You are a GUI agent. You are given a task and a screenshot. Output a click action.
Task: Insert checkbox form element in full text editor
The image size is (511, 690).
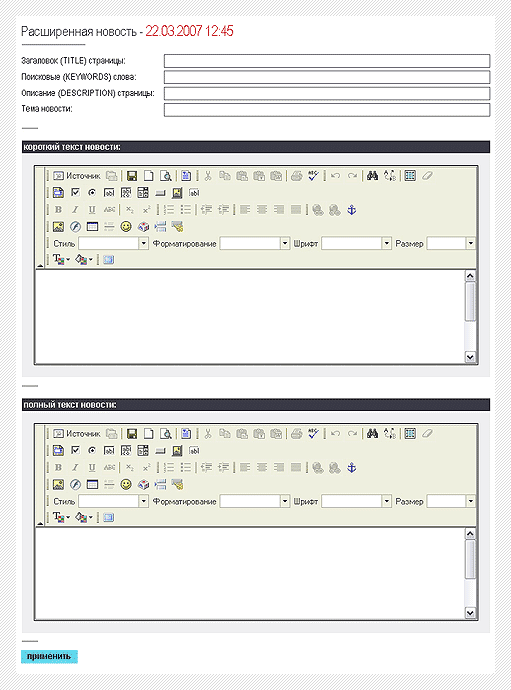pyautogui.click(x=75, y=450)
